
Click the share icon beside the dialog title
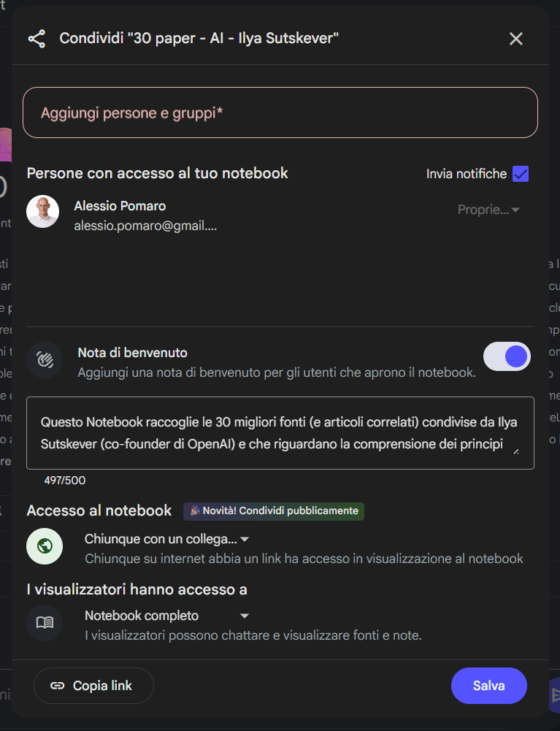click(37, 39)
